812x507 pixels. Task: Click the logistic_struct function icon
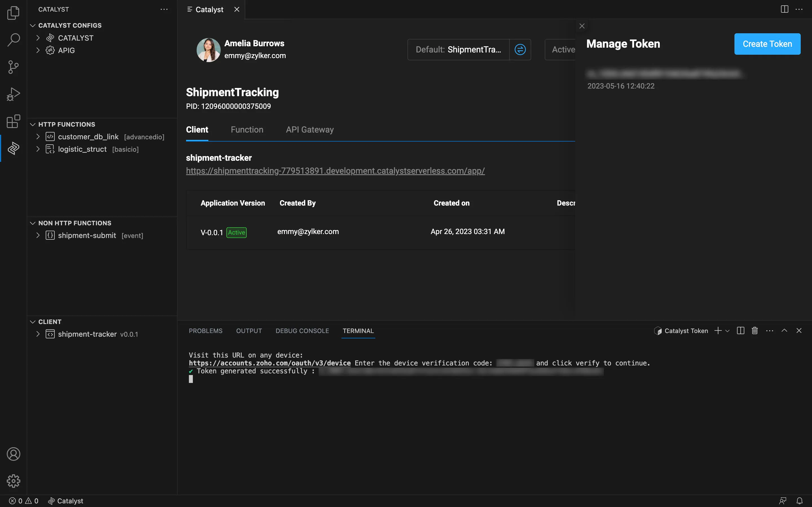pos(50,149)
